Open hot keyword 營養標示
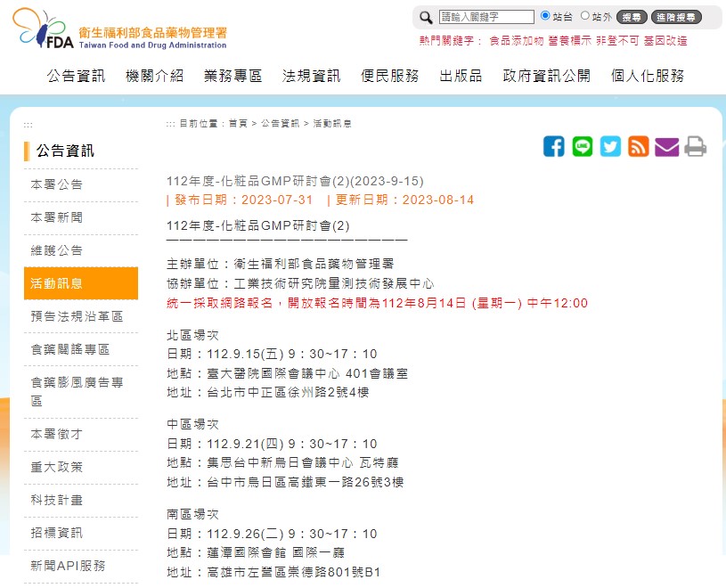The width and height of the screenshot is (726, 588). coord(569,41)
